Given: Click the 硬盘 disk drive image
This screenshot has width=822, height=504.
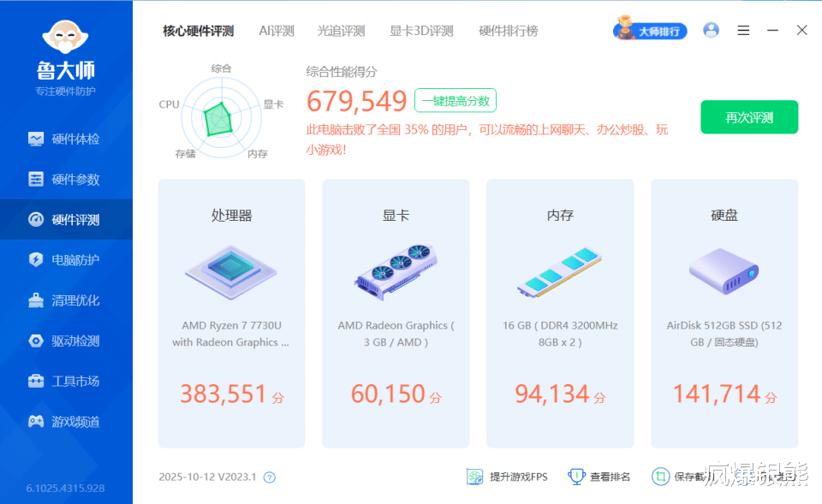Looking at the screenshot, I should click(x=724, y=271).
